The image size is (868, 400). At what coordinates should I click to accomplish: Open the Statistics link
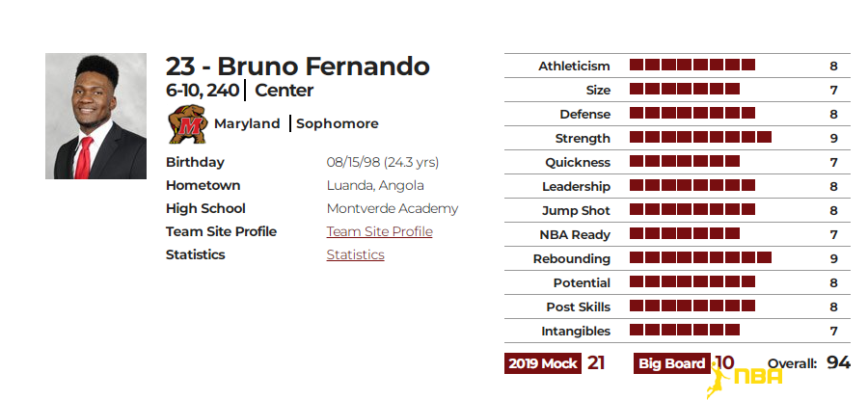tap(355, 255)
